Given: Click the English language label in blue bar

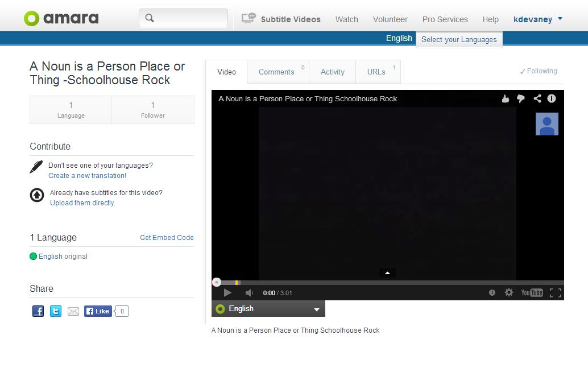Looking at the screenshot, I should (399, 38).
